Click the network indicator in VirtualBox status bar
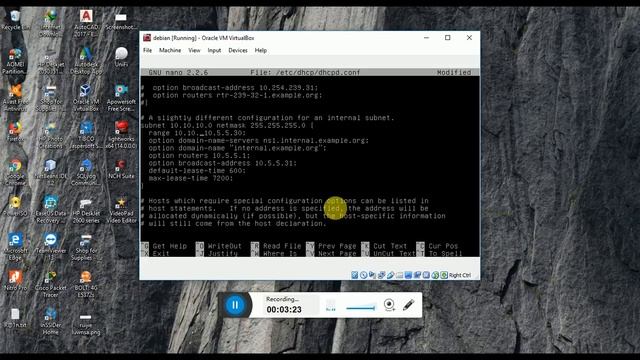This screenshot has height=360, width=640. pyautogui.click(x=381, y=275)
